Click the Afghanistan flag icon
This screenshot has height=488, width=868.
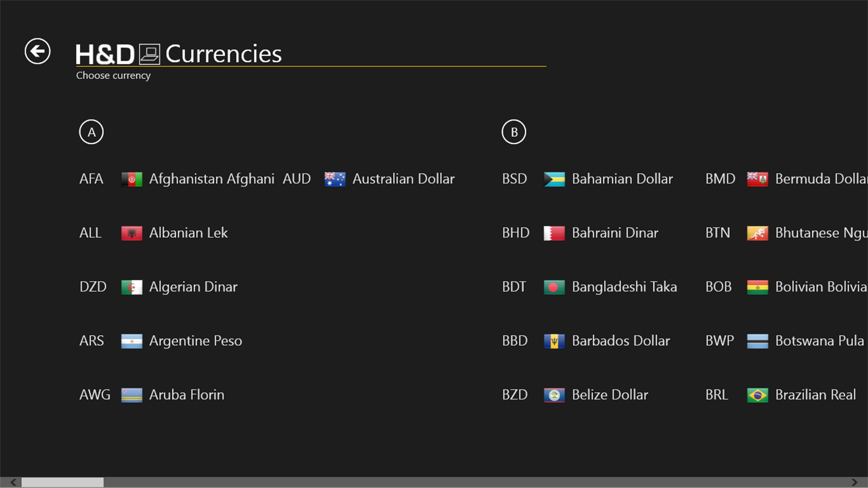131,179
